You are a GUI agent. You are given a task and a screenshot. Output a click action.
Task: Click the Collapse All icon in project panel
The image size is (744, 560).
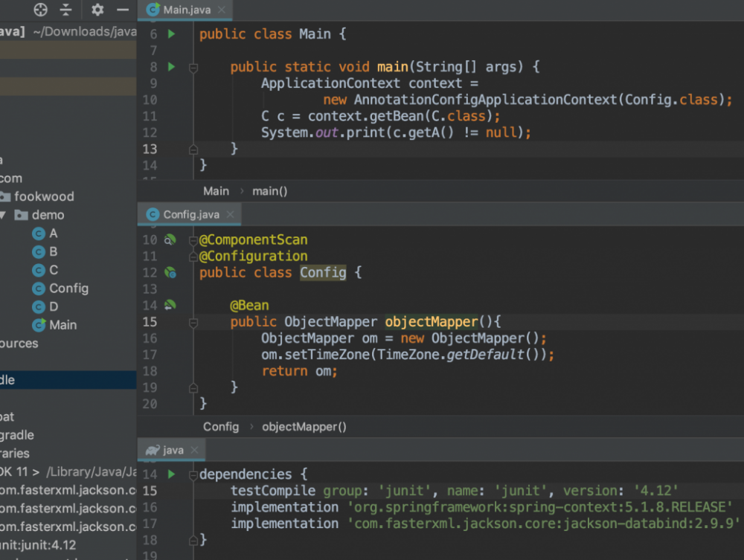66,10
